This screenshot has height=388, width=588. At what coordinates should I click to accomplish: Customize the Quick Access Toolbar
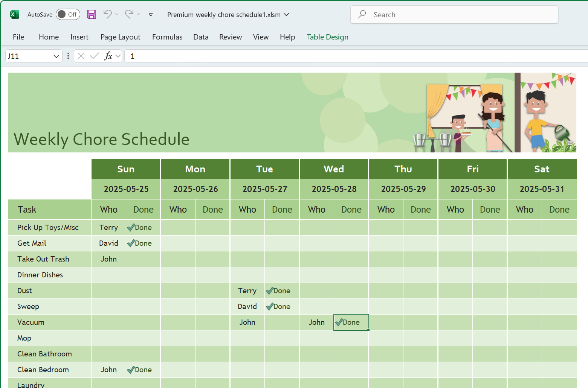(x=151, y=14)
